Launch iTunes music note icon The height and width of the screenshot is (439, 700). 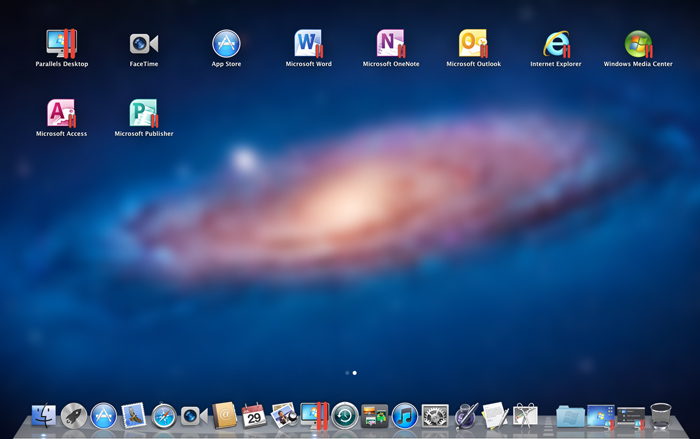pyautogui.click(x=404, y=416)
